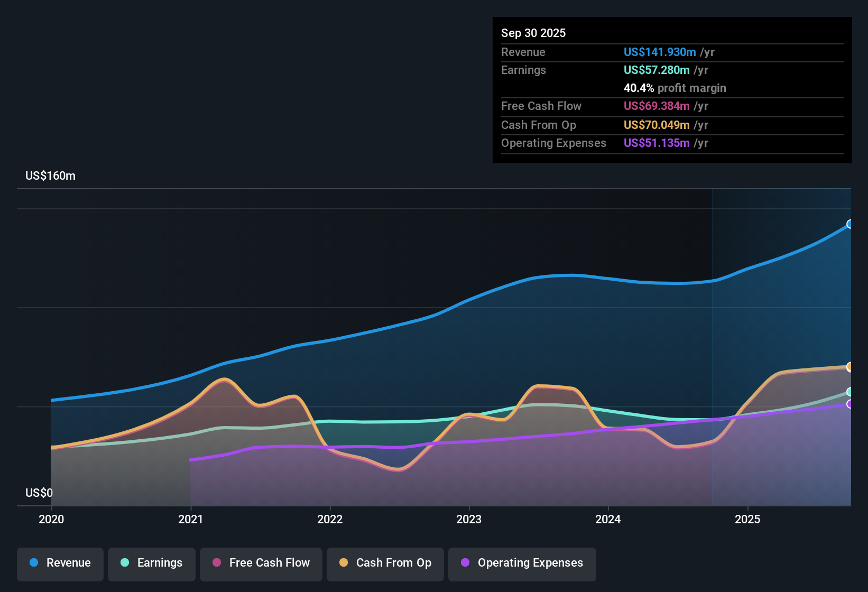Click the teal Earnings endpoint marker
The width and height of the screenshot is (868, 592).
pyautogui.click(x=850, y=392)
